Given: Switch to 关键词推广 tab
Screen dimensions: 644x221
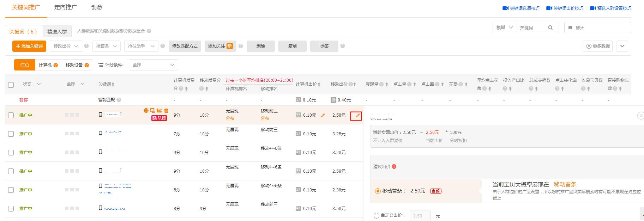Looking at the screenshot, I should pos(26,7).
